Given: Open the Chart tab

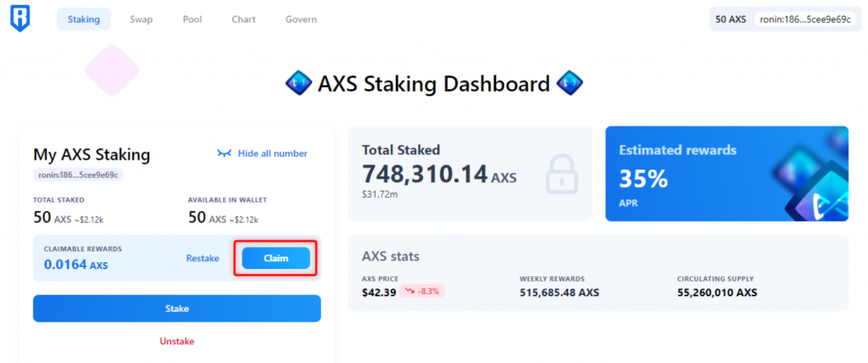Looking at the screenshot, I should click(x=243, y=20).
